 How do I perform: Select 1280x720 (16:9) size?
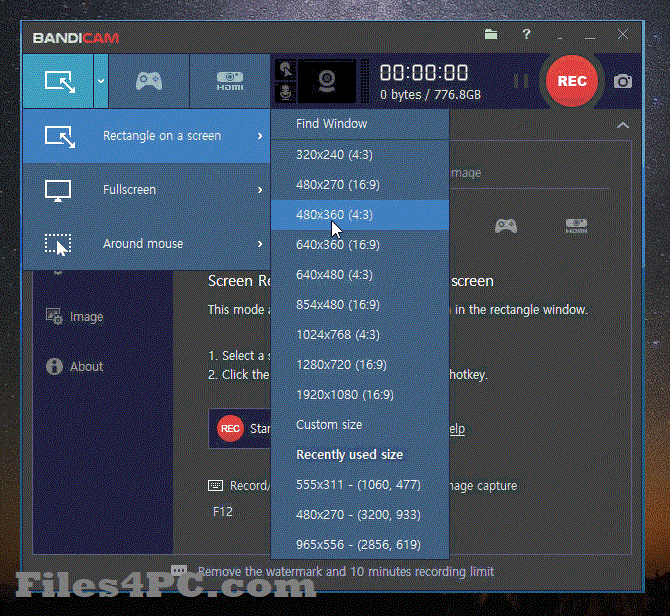tap(360, 364)
